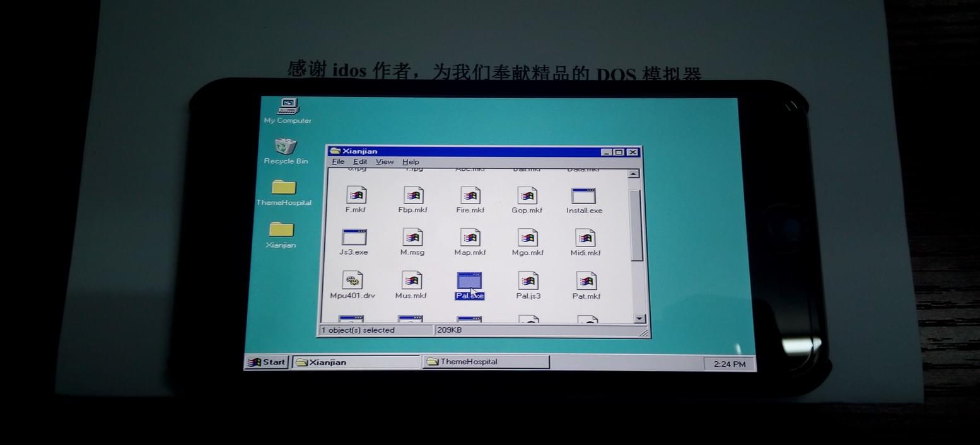Viewport: 980px width, 445px height.
Task: Select the Pal.js3 file icon
Action: pyautogui.click(x=528, y=280)
